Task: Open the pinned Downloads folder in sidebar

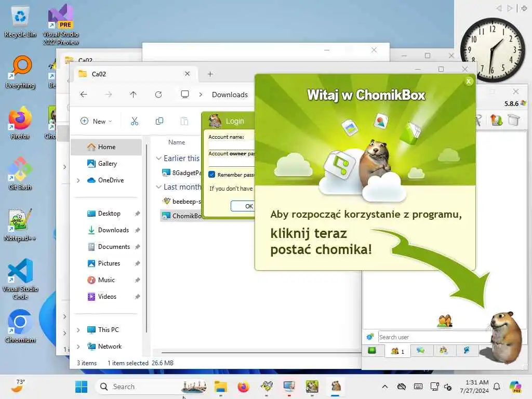Action: point(113,230)
